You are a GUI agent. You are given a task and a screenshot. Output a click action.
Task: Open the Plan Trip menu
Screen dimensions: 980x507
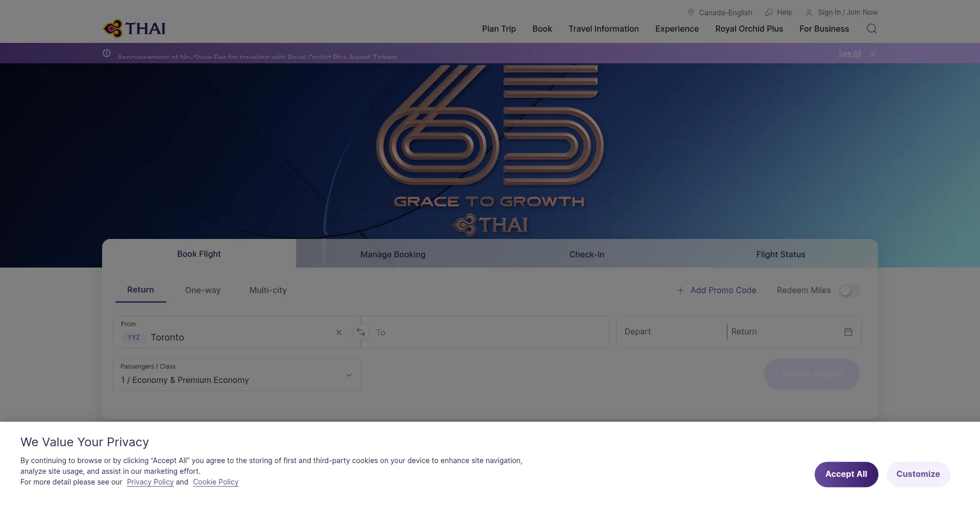[x=499, y=29]
